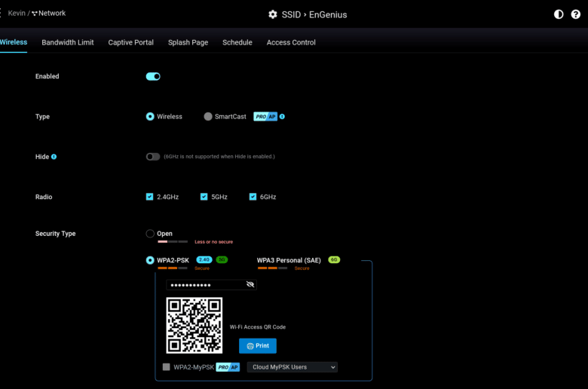
Task: Click the 5G badge beside WPA2-PSK
Action: 222,259
